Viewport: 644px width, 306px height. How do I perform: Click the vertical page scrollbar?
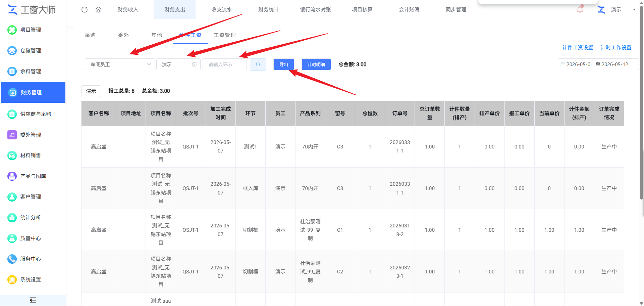tap(641, 101)
